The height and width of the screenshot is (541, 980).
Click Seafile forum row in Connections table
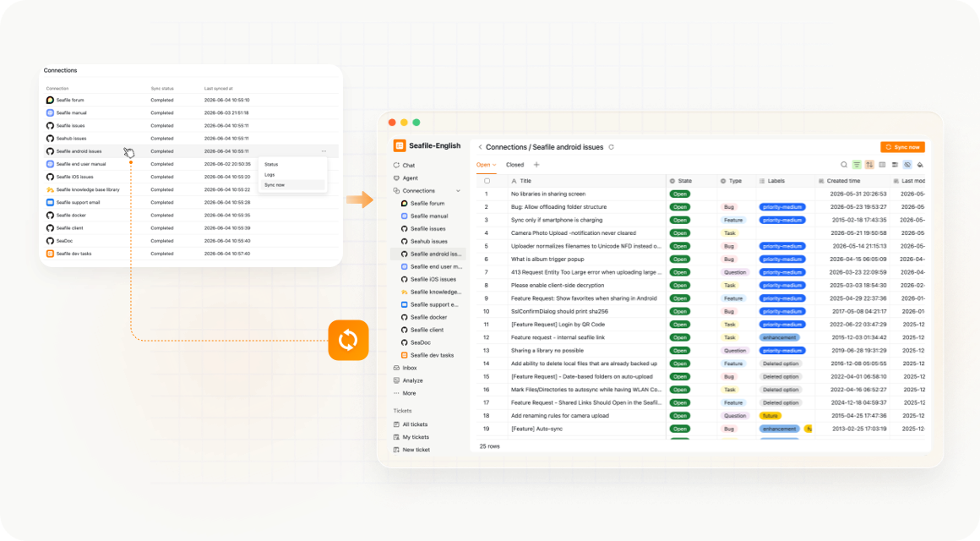pyautogui.click(x=191, y=100)
